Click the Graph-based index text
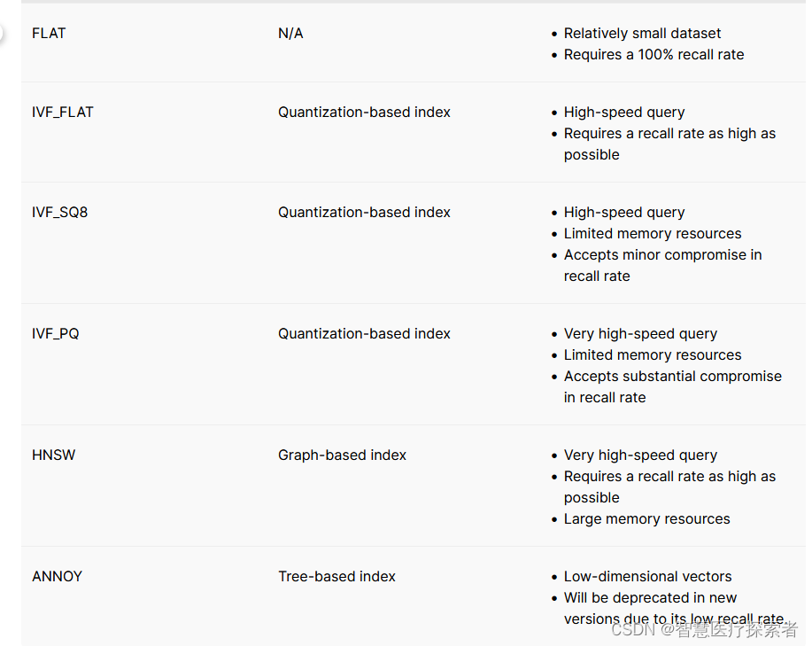The height and width of the screenshot is (646, 812). [x=343, y=455]
